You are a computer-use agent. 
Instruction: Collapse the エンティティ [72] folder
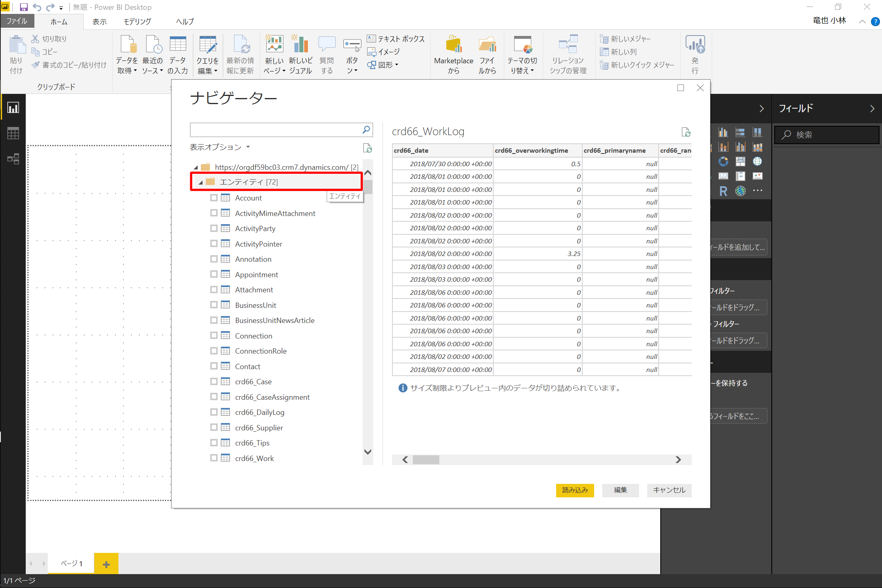pos(200,183)
